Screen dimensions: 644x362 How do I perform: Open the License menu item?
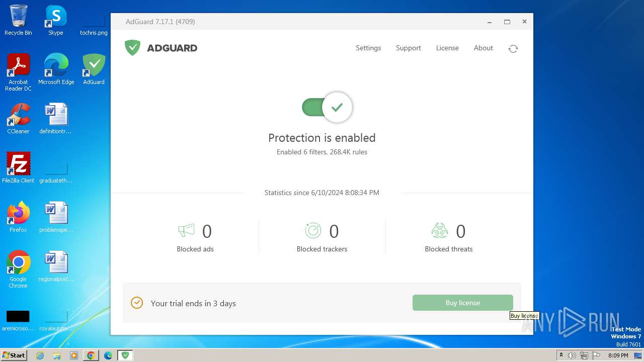(x=447, y=48)
